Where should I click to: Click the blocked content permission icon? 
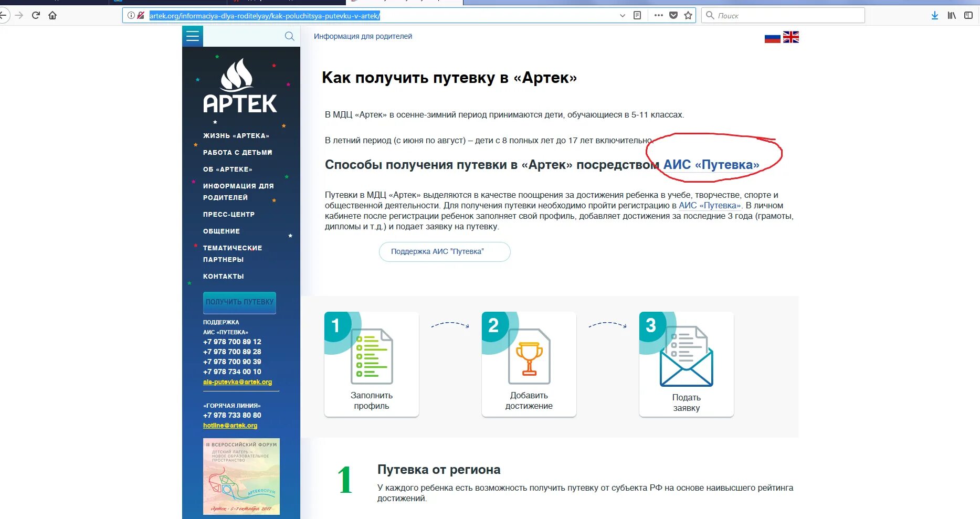(141, 16)
